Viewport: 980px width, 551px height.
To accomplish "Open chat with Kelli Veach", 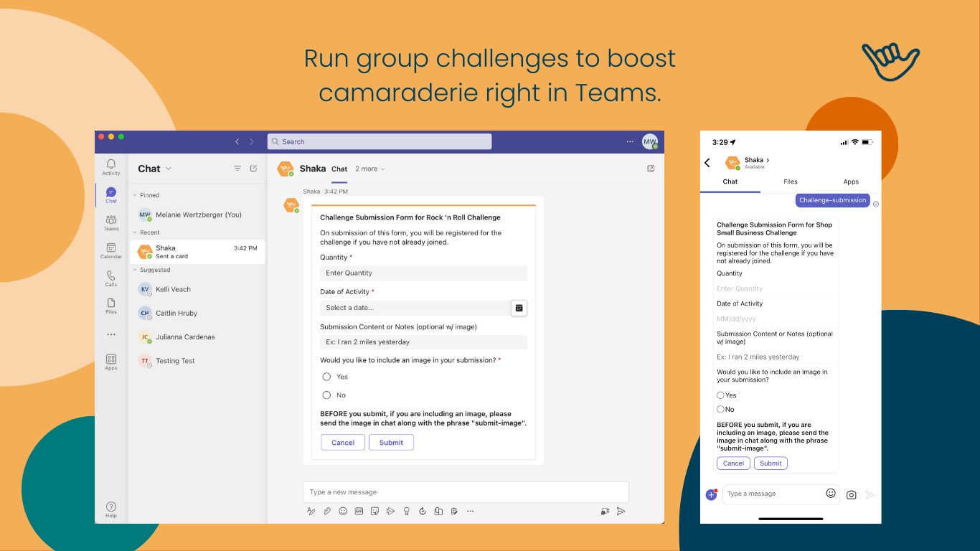I will [x=197, y=289].
